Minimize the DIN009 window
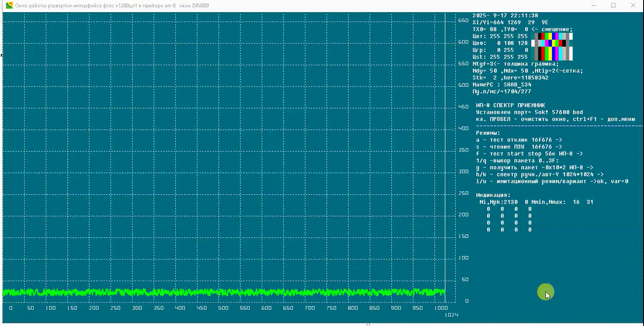Viewport: 644px width, 326px height. (x=593, y=6)
